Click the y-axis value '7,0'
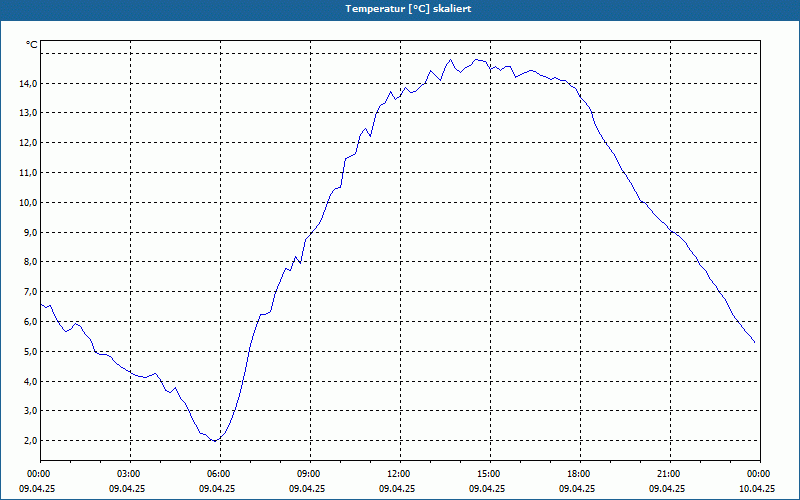 click(x=31, y=292)
